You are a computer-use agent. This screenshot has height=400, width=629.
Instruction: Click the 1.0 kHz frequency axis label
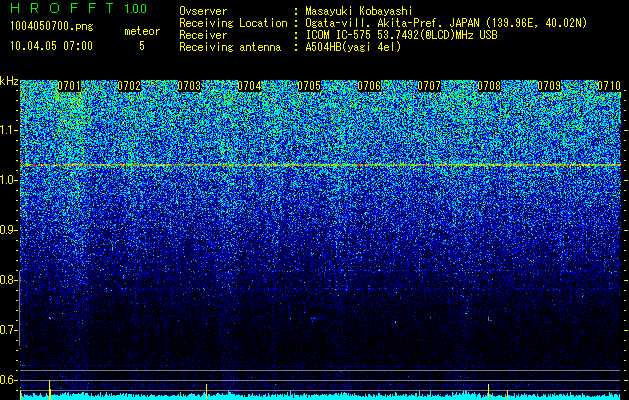[x=9, y=180]
